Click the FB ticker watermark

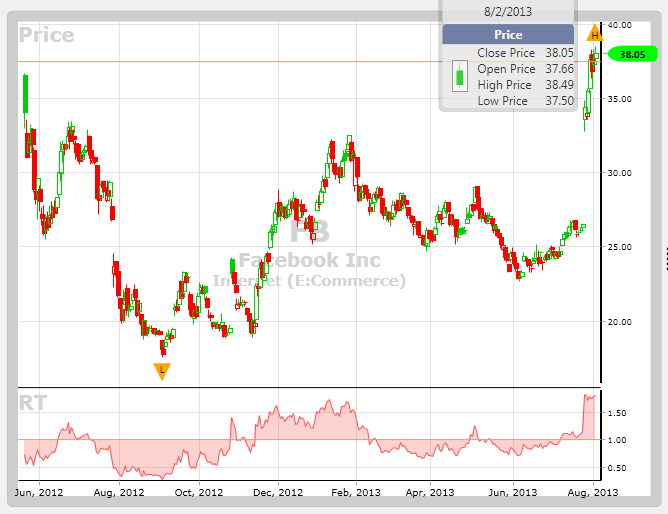tap(308, 231)
